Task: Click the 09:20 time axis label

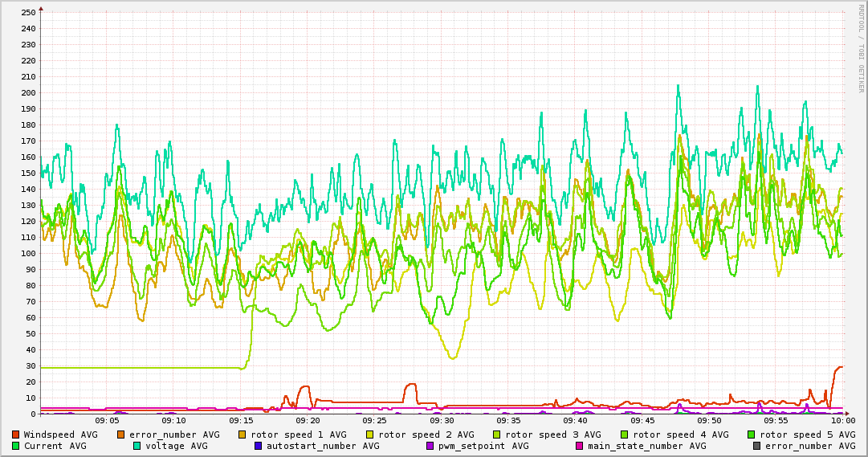Action: point(308,421)
